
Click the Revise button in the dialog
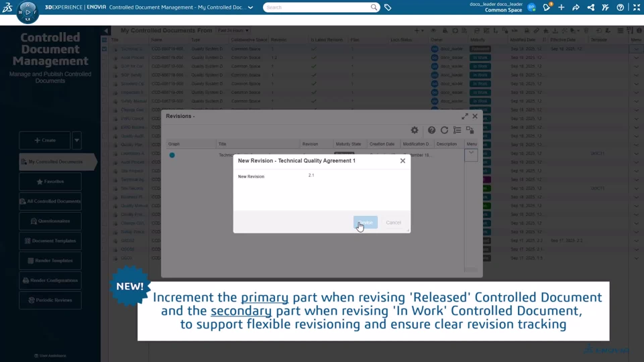[366, 223]
